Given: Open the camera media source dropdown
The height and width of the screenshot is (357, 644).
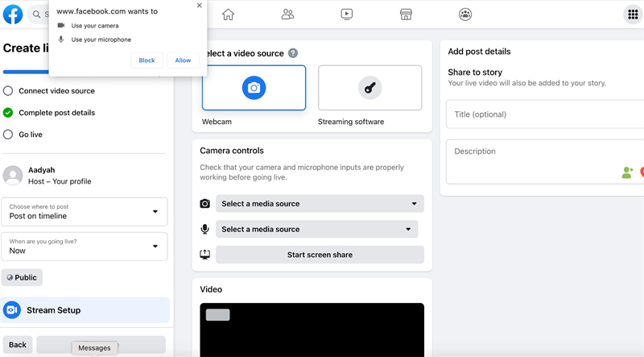Looking at the screenshot, I should 320,204.
